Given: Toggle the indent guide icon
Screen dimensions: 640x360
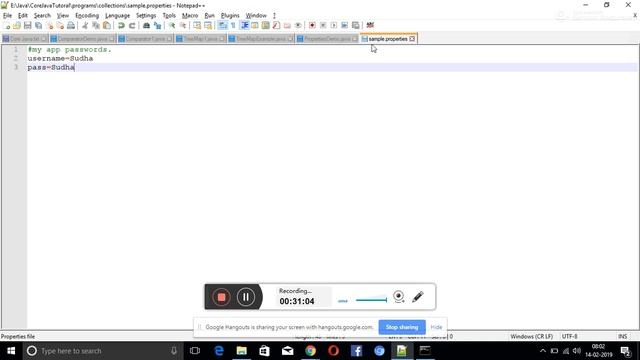Looking at the screenshot, I should point(244,25).
